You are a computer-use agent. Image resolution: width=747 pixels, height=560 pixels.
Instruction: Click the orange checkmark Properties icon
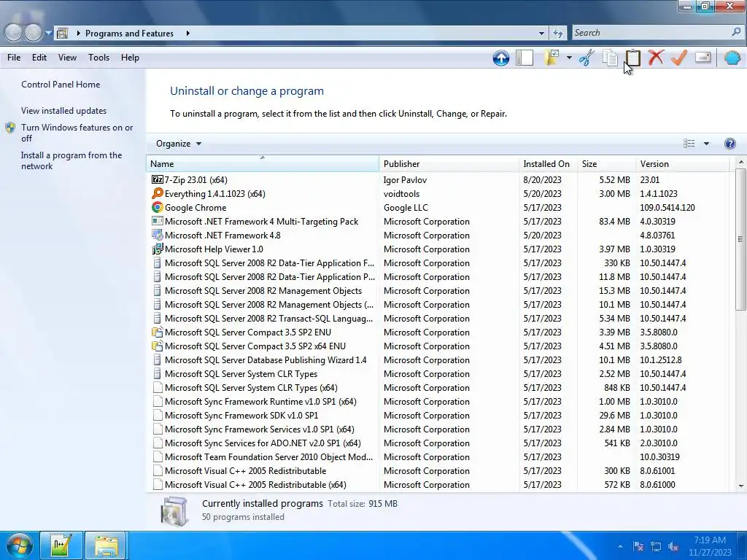point(679,58)
